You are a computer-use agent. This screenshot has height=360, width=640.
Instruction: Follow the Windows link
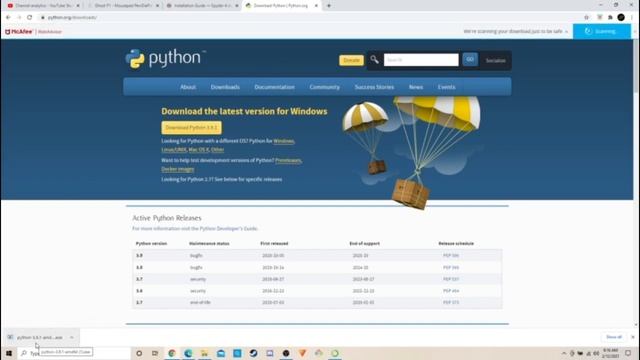[x=284, y=141]
